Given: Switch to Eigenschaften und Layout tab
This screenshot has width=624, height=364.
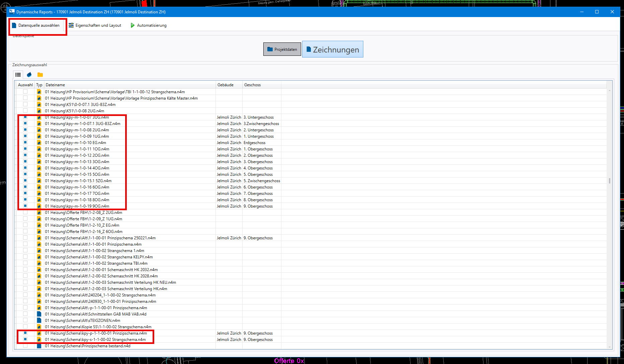Looking at the screenshot, I should click(95, 25).
